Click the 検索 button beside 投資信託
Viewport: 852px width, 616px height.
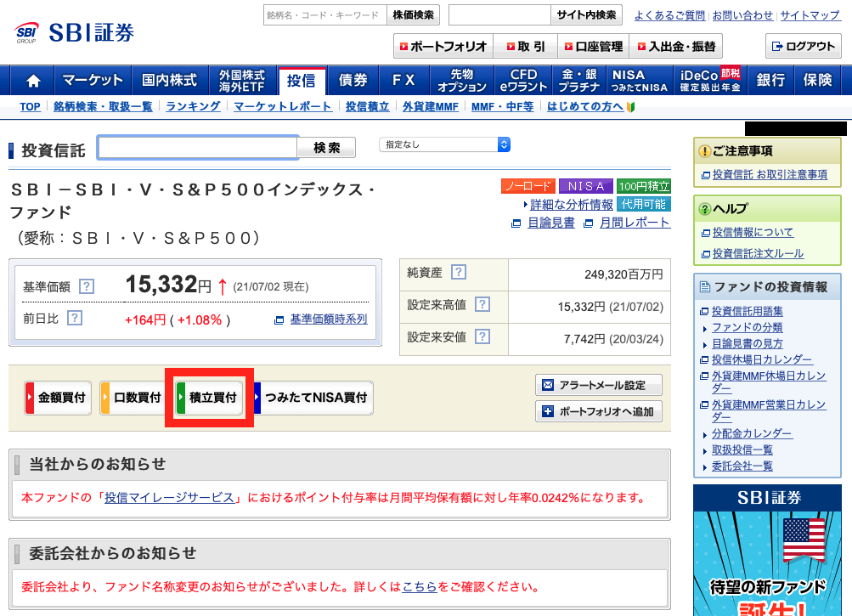point(326,148)
